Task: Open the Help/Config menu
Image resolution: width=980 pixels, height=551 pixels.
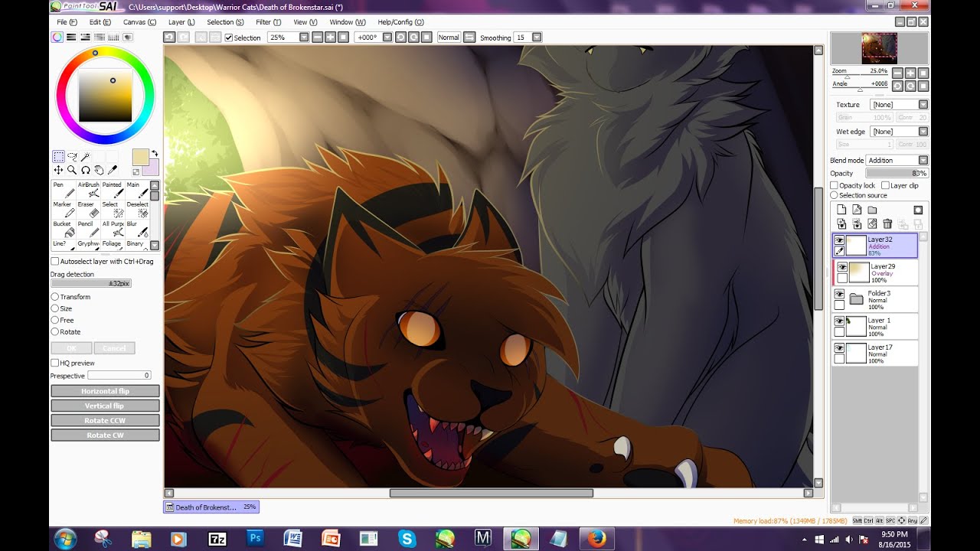Action: [x=400, y=22]
